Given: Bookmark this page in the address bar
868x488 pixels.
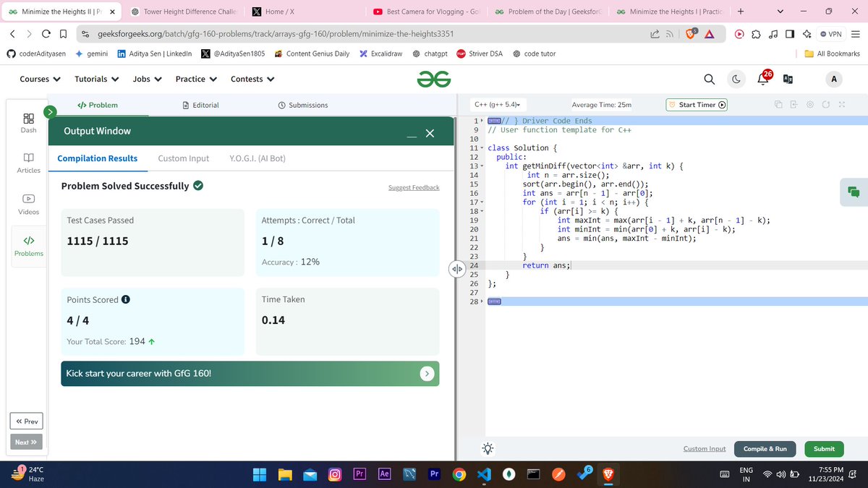Looking at the screenshot, I should pyautogui.click(x=63, y=34).
